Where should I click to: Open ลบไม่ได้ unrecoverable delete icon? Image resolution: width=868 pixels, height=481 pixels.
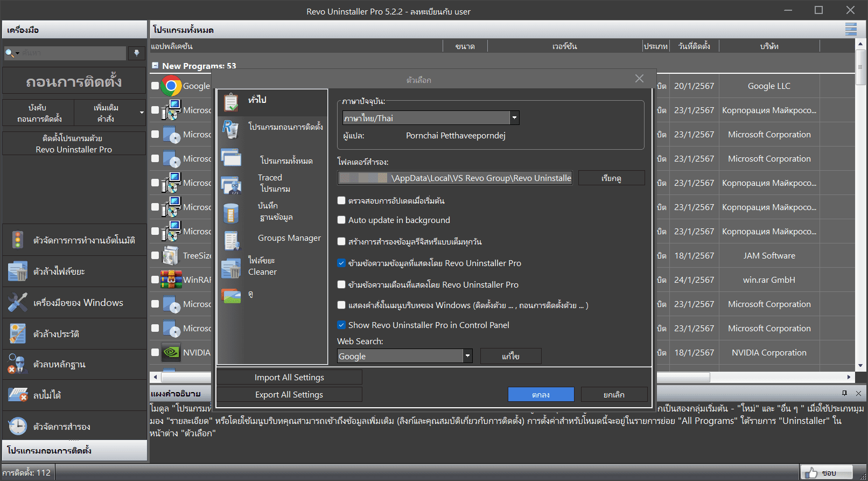17,395
